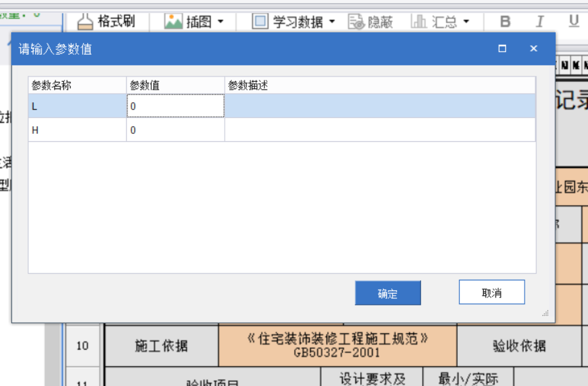Click the L parameter value field
588x386 pixels.
click(176, 107)
